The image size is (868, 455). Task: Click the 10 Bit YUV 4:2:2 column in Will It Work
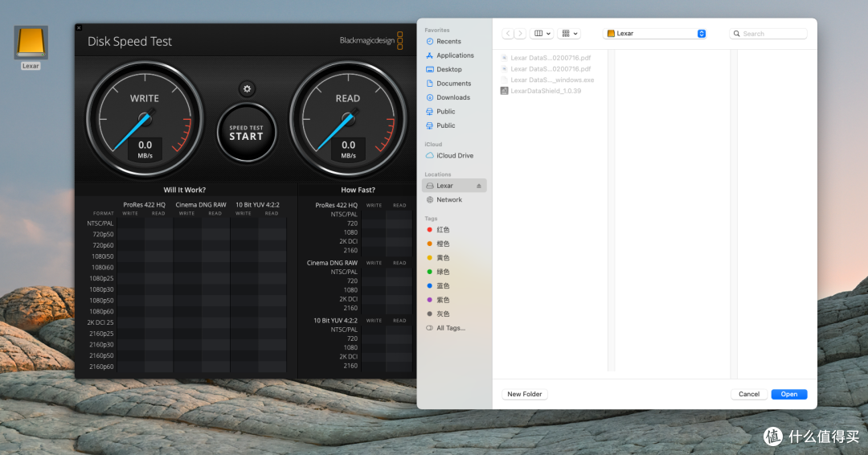[x=257, y=205]
